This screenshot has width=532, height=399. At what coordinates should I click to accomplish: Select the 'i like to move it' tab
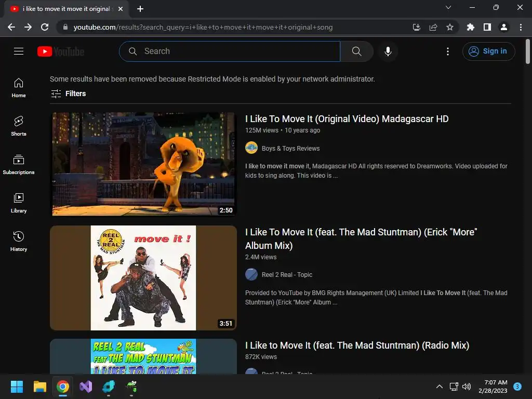click(66, 9)
